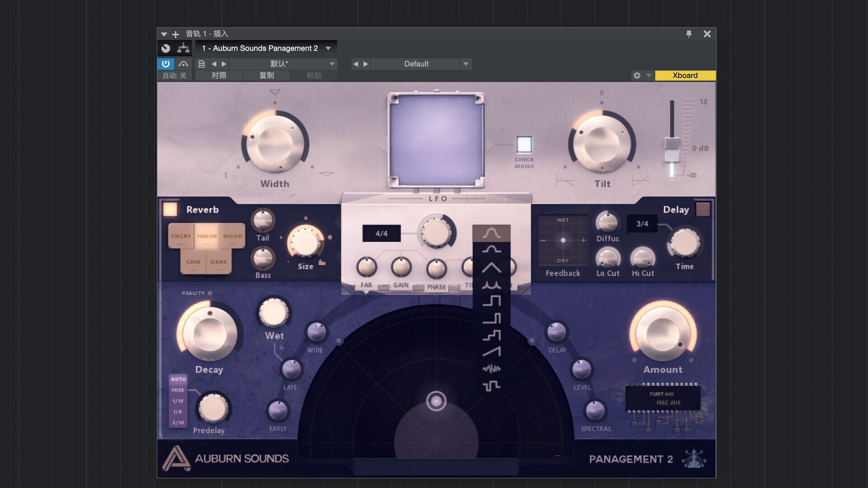
Task: Enable Check Mono button
Action: 524,145
